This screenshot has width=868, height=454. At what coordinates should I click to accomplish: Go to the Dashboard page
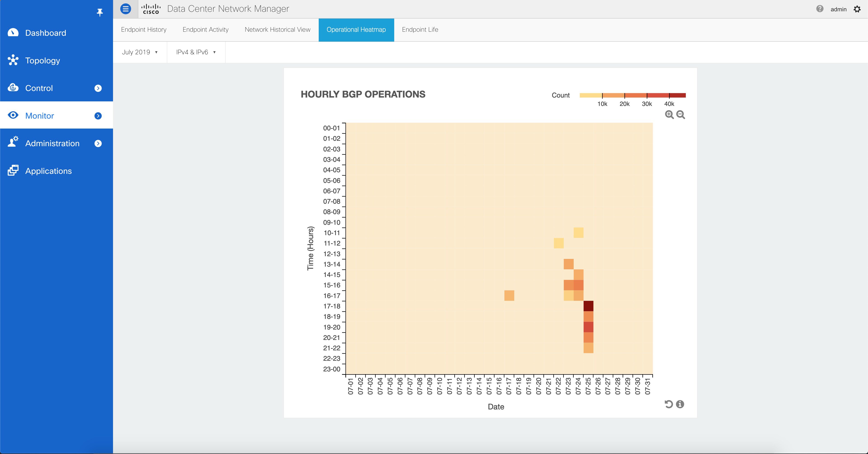[x=45, y=33]
